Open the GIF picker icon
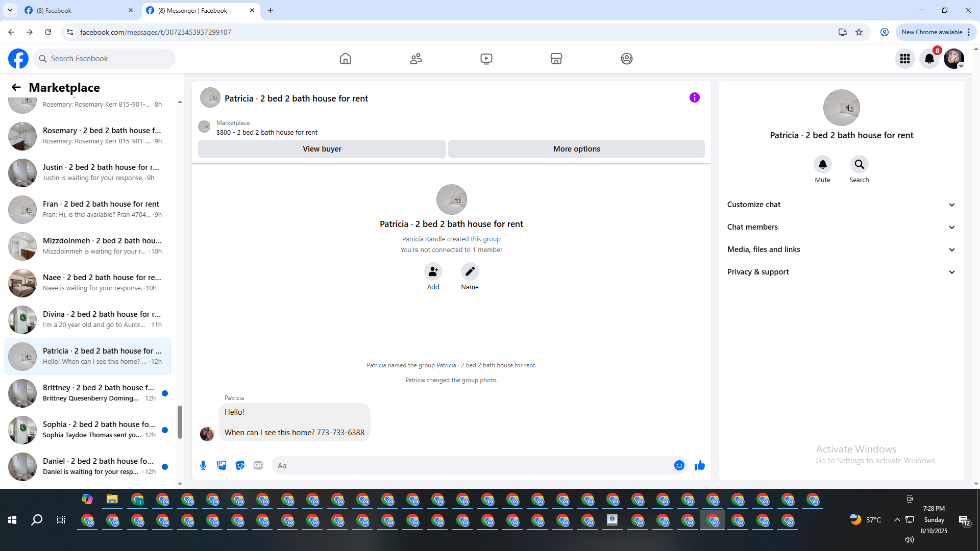 [x=258, y=465]
